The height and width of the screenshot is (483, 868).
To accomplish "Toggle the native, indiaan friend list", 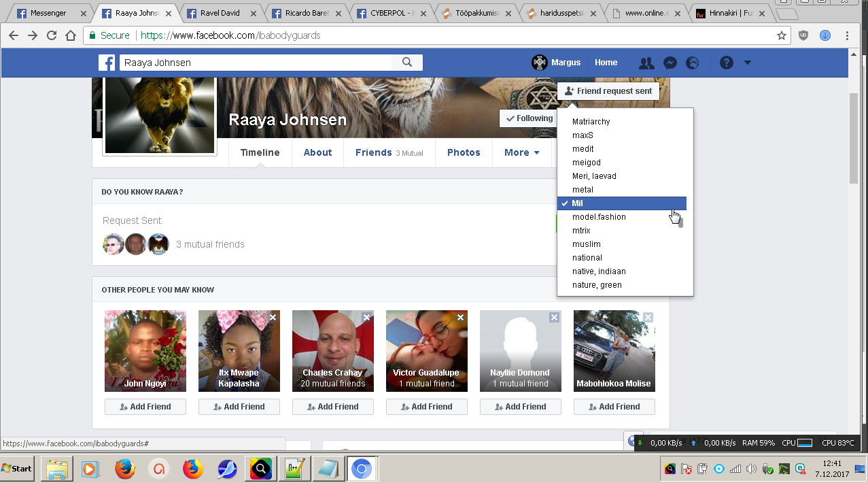I will coord(622,271).
